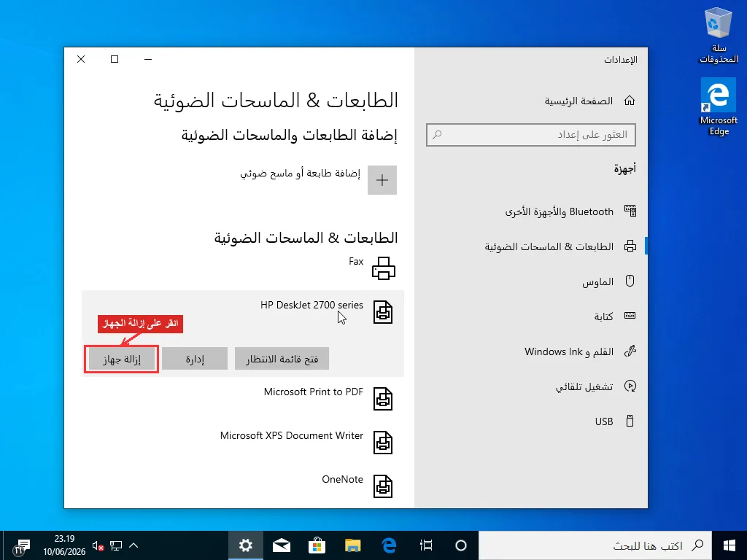Show hidden tray icons chevron
Screen dimensions: 747x560
pos(133,545)
